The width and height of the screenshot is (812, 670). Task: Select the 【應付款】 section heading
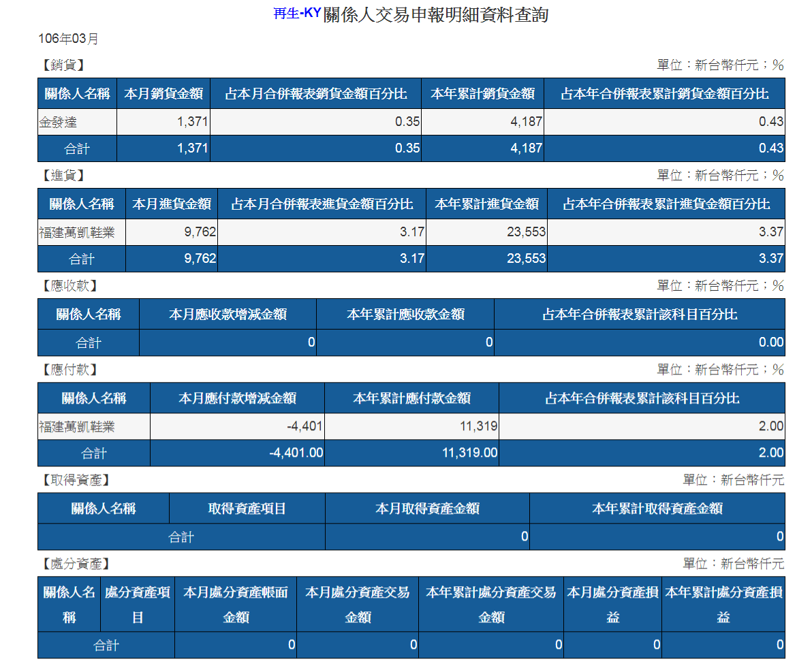[x=70, y=370]
